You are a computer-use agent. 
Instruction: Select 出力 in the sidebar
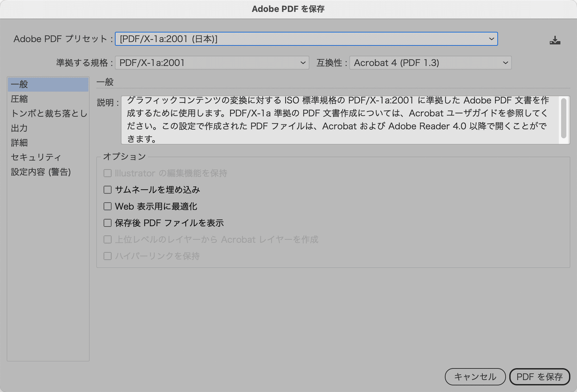(48, 128)
